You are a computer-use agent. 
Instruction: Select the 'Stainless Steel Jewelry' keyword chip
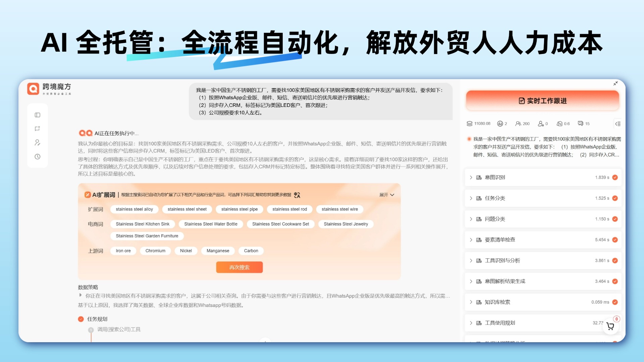pos(345,224)
